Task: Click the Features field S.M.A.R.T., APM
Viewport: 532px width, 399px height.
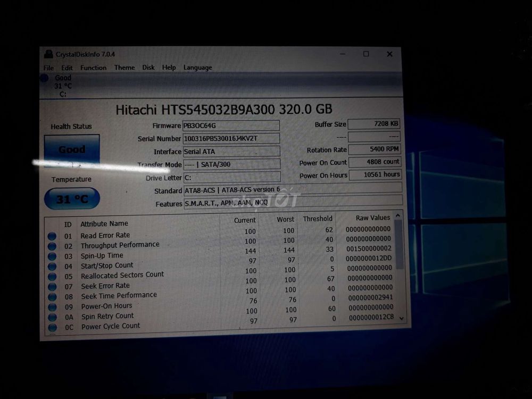Action: pyautogui.click(x=293, y=202)
